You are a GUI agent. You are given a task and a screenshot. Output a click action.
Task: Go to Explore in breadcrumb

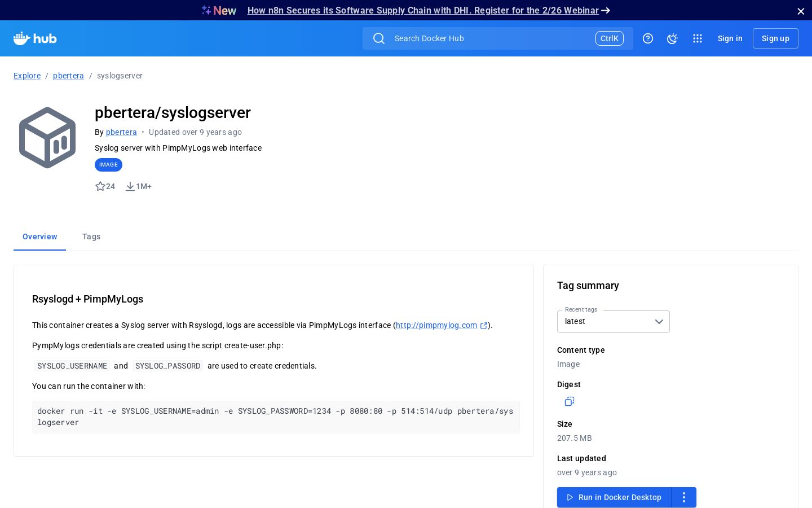point(27,76)
